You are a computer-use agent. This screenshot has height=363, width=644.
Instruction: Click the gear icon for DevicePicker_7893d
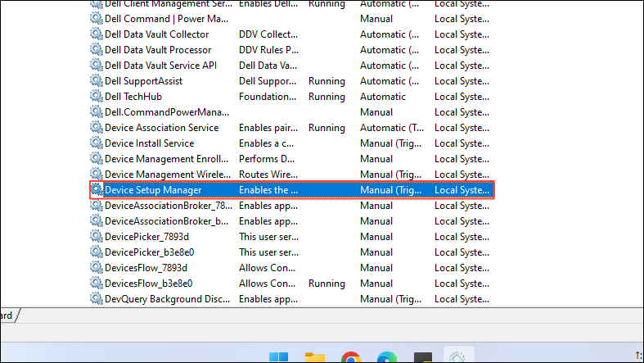96,236
